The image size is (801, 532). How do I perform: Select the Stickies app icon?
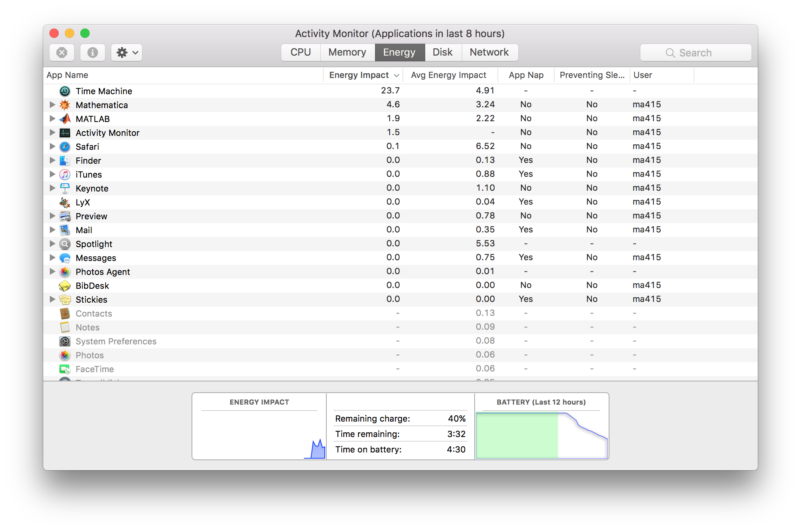coord(65,300)
